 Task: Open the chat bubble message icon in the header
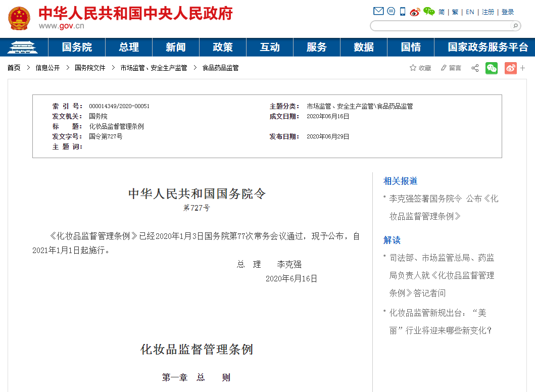tap(391, 11)
